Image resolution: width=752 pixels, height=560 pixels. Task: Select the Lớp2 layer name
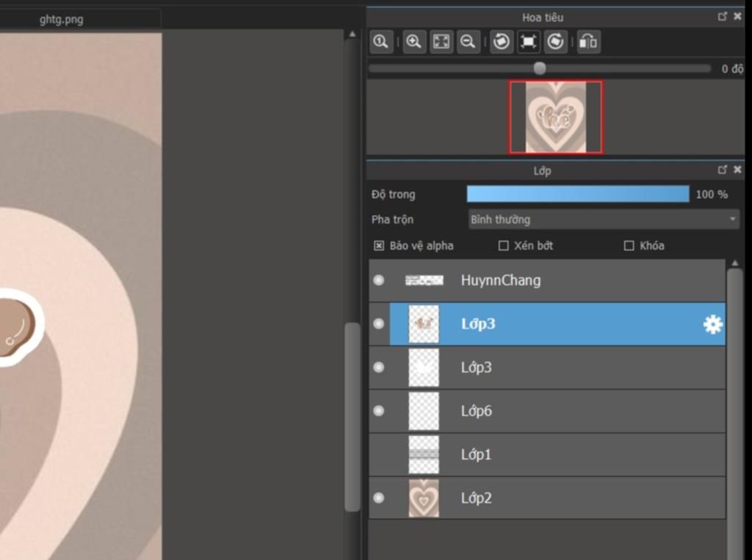click(476, 498)
